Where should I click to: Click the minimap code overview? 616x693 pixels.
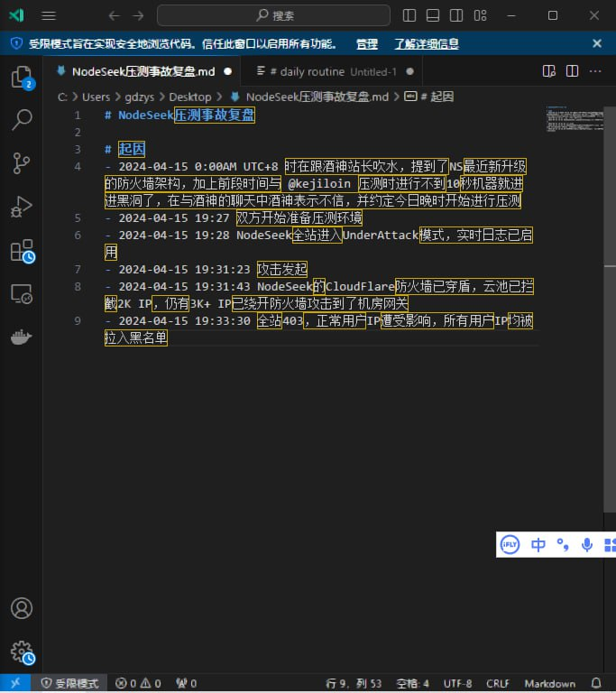tap(575, 118)
